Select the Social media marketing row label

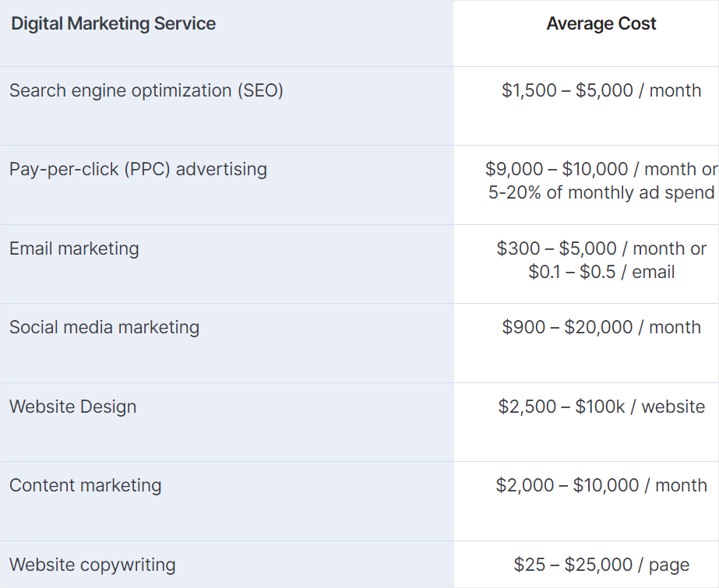(104, 328)
